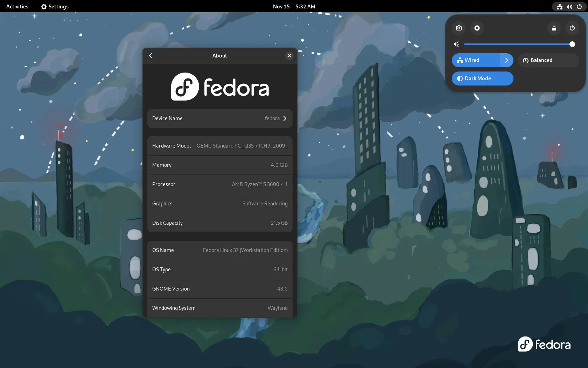Click the volume icon in top bar
The width and height of the screenshot is (588, 368).
569,7
